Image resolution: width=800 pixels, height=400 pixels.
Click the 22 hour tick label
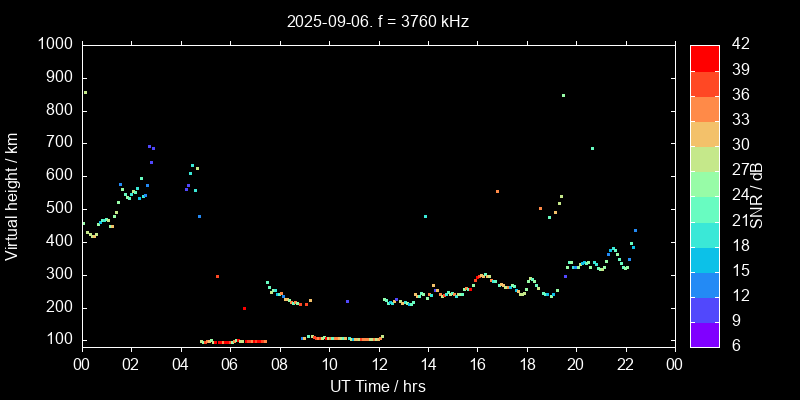625,363
